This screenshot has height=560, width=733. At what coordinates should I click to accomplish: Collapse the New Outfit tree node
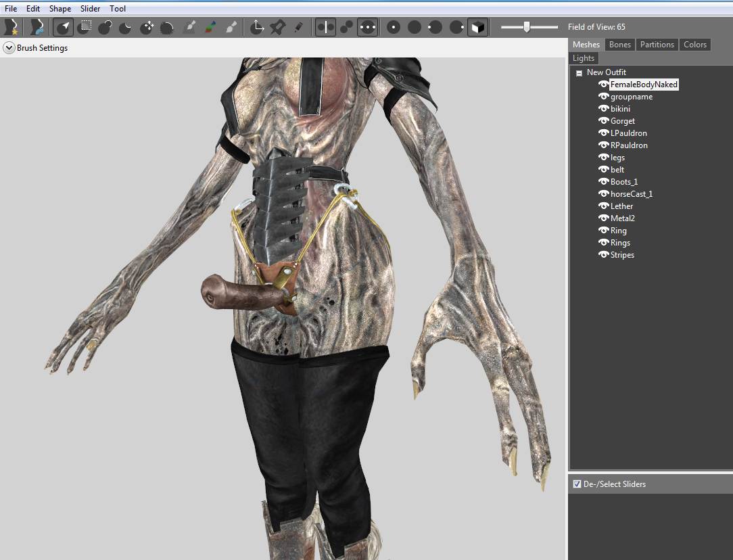(x=579, y=72)
